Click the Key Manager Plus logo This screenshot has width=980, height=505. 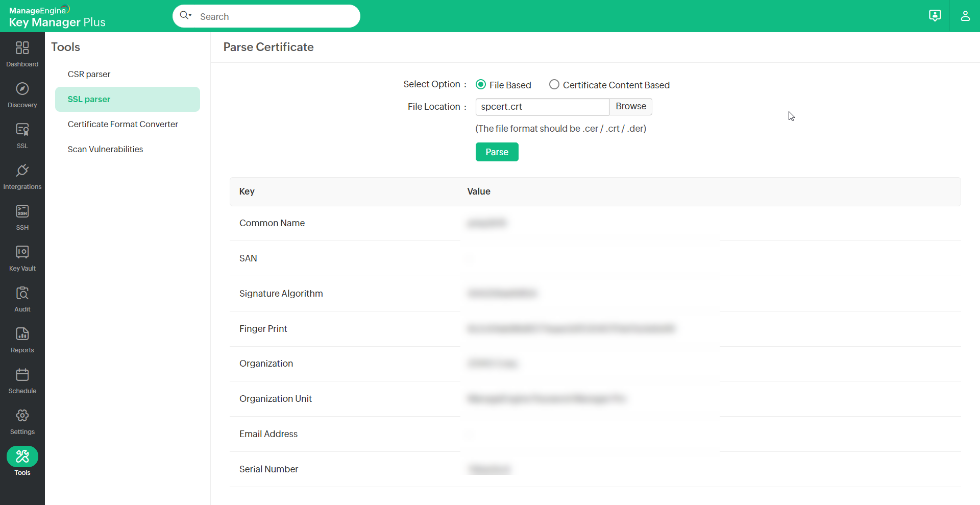[x=57, y=17]
